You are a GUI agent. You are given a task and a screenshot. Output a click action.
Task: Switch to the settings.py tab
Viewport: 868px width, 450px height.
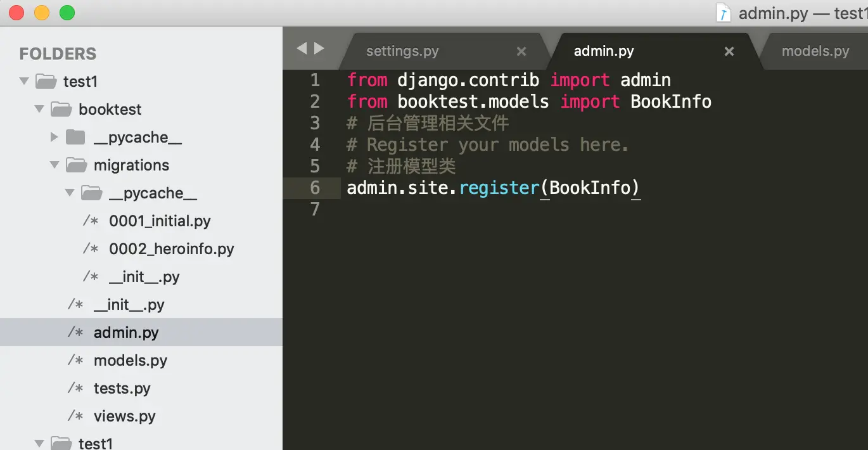pyautogui.click(x=402, y=51)
